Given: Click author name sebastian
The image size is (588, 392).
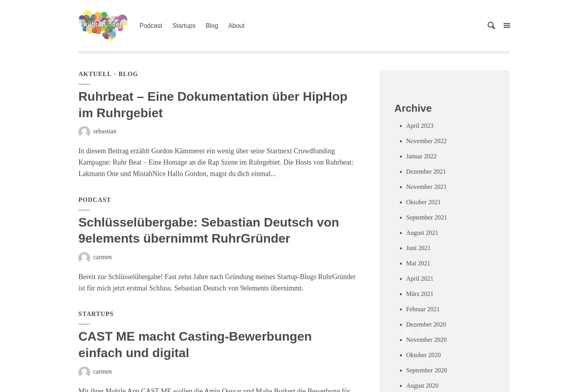Looking at the screenshot, I should click(x=105, y=131).
